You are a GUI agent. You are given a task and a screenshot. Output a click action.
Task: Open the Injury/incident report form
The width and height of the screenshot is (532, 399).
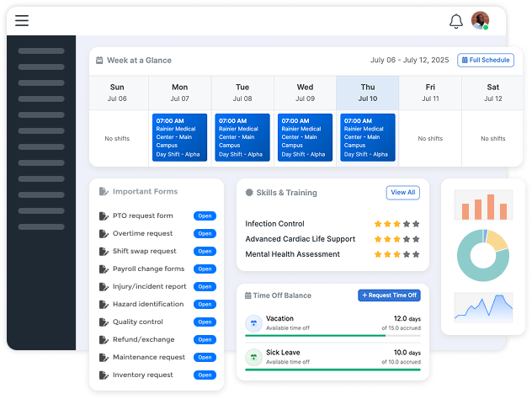205,286
